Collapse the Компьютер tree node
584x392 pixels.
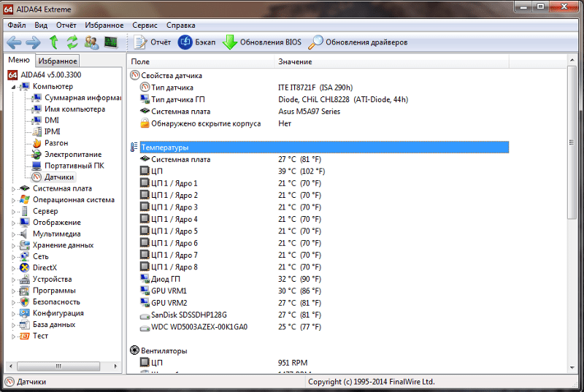point(13,87)
